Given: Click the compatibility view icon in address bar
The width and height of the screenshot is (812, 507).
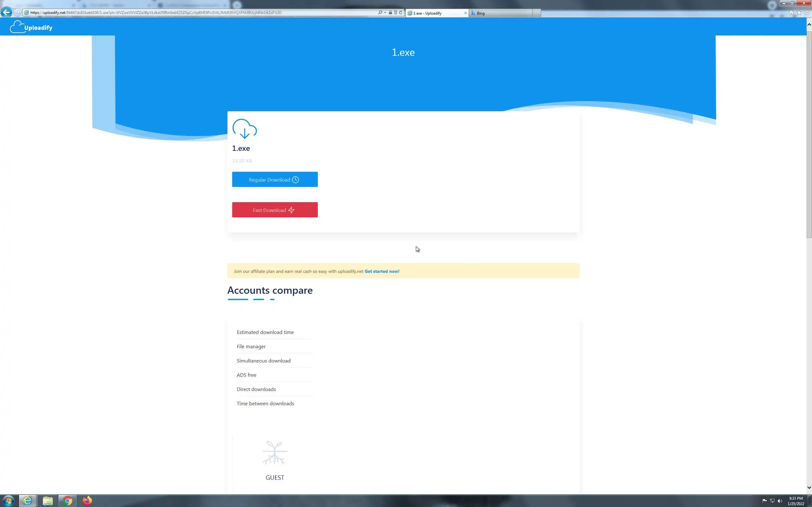Looking at the screenshot, I should [x=395, y=12].
